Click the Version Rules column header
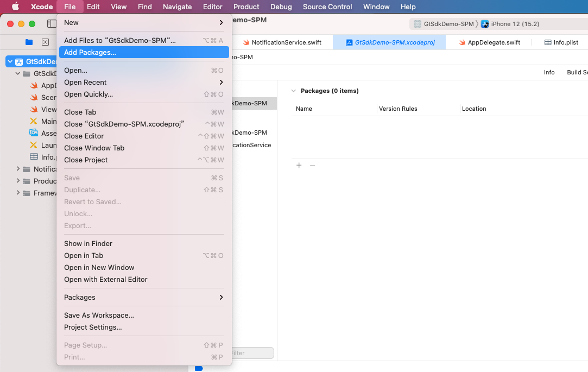The height and width of the screenshot is (372, 588). tap(398, 109)
